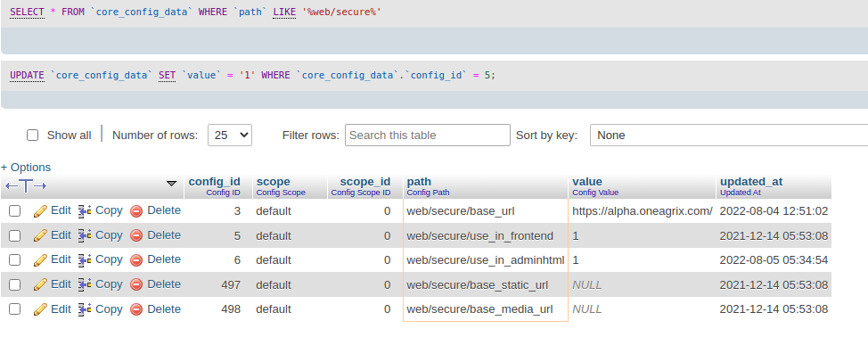868x337 pixels.
Task: Click copy icon in web/secure/base_url row
Action: (x=85, y=210)
